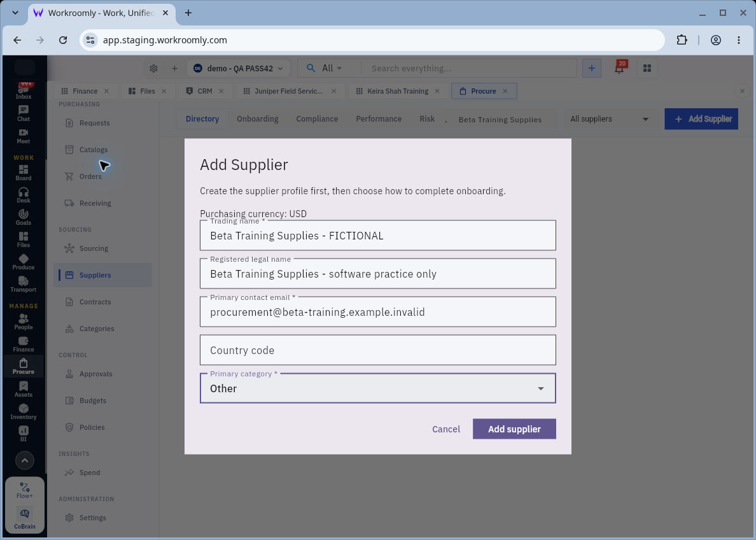Close the Finance workspace tab
Screen dimensions: 756x540
coord(106,91)
